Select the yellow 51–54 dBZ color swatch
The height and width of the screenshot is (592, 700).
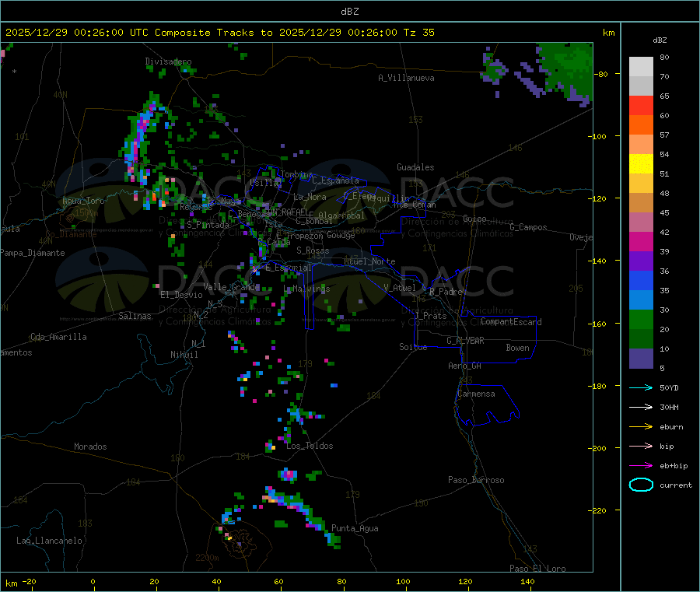(x=641, y=164)
